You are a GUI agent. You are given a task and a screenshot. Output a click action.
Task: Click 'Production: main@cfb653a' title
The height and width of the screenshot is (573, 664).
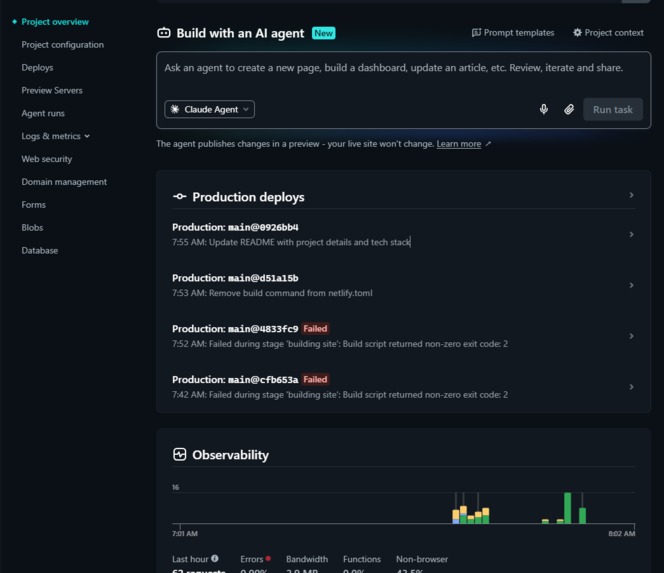tap(235, 379)
